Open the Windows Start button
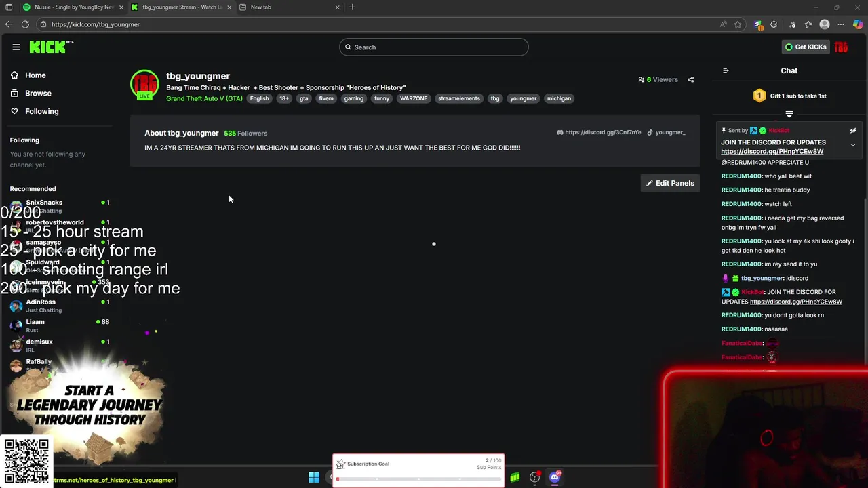This screenshot has width=868, height=488. [314, 477]
